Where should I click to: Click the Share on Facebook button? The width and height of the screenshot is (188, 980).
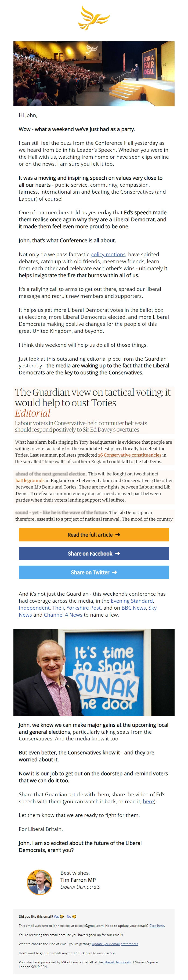(x=94, y=553)
